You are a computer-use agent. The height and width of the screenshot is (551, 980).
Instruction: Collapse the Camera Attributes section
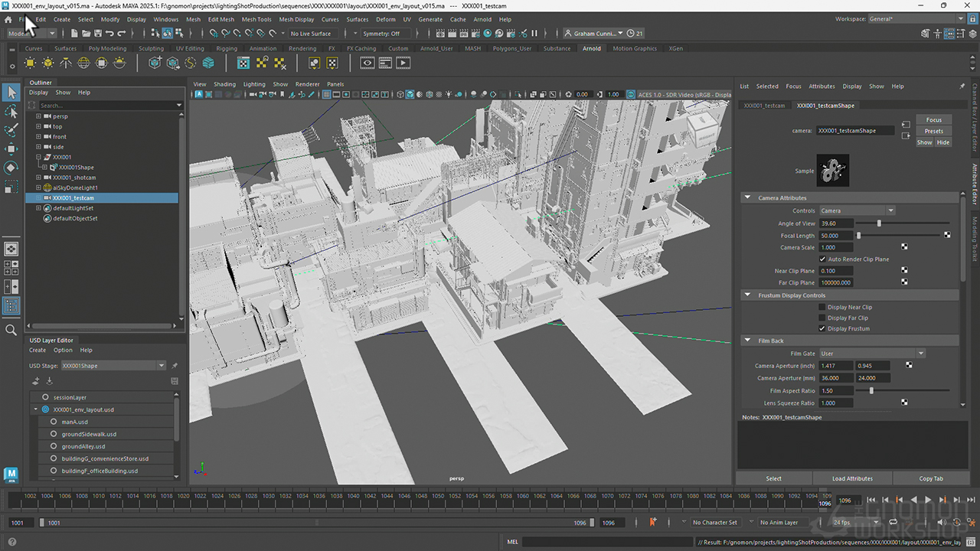coord(747,198)
